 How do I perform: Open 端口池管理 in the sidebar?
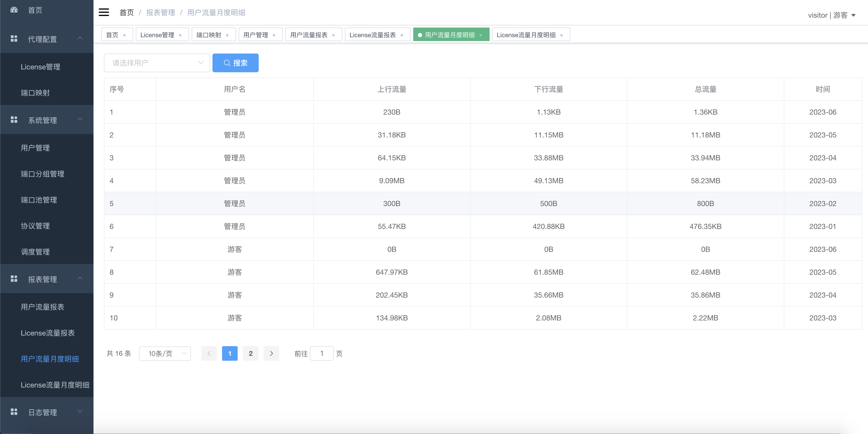tap(47, 200)
